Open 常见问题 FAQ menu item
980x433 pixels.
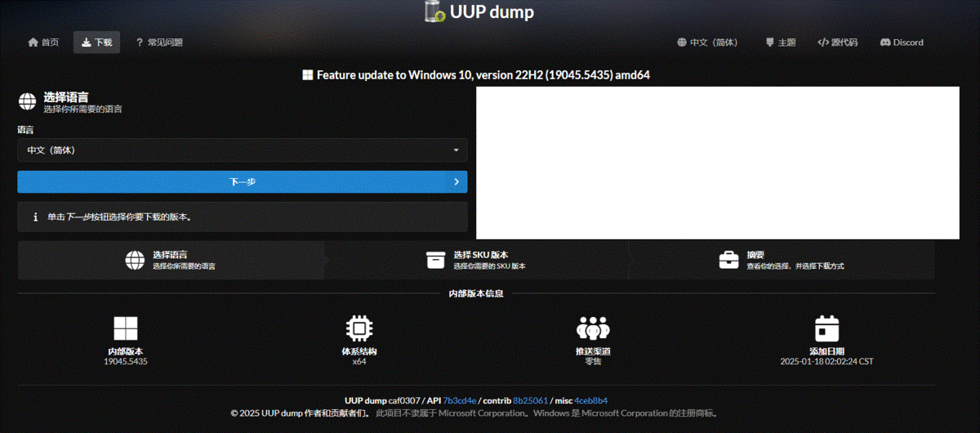(159, 42)
